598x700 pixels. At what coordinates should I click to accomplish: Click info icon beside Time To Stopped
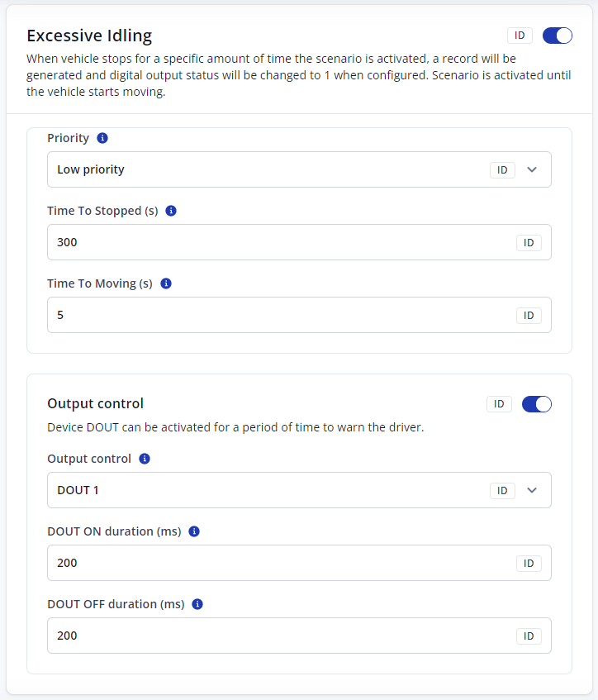[x=171, y=211]
